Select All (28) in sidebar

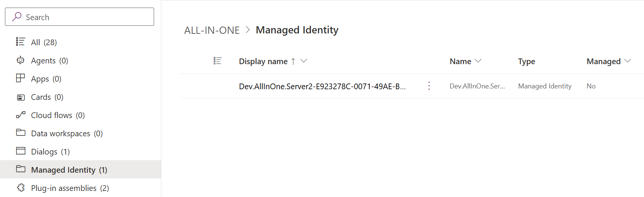coord(44,42)
